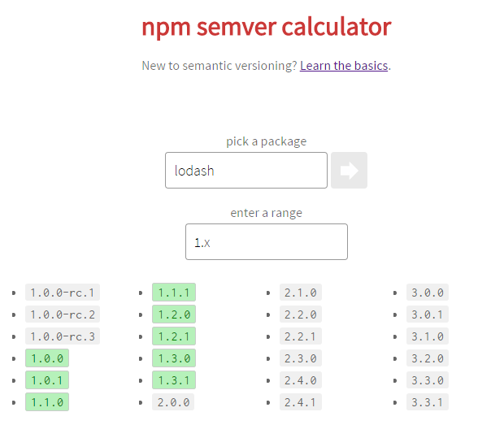Select the 2.1.0 version tag
This screenshot has width=504, height=425.
(x=301, y=293)
